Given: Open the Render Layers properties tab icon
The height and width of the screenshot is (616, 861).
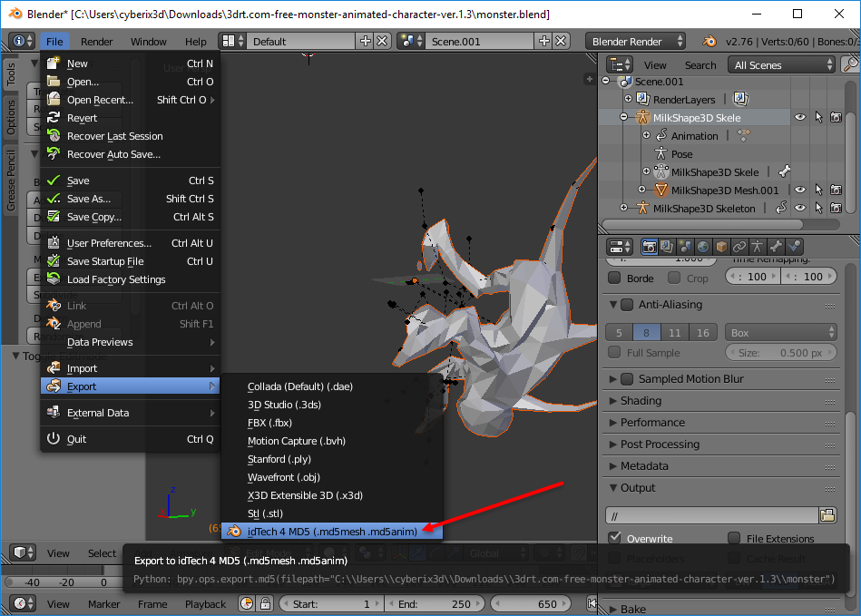Looking at the screenshot, I should click(x=667, y=247).
